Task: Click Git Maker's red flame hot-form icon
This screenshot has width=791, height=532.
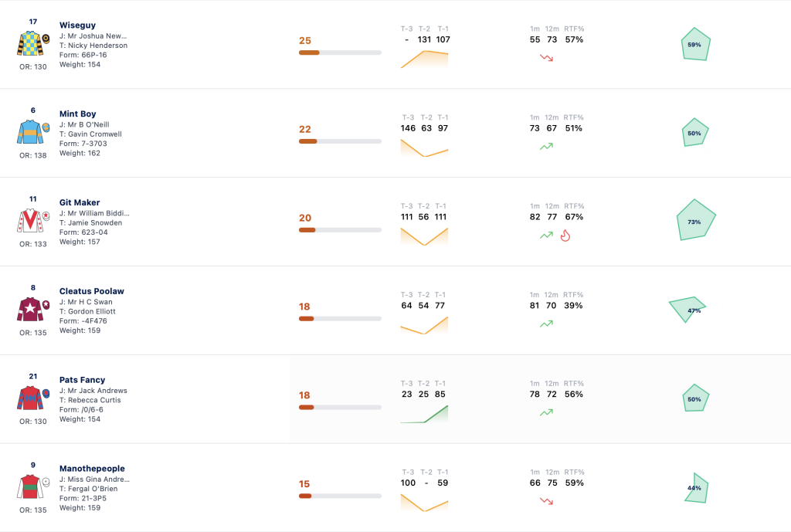Action: click(565, 236)
